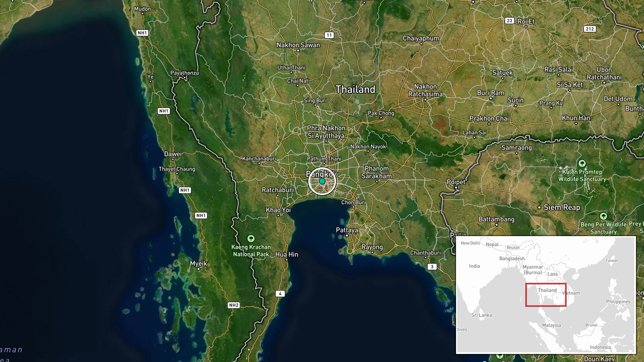The width and height of the screenshot is (644, 362).
Task: Click NH2 highway shield
Action: [x=234, y=305]
